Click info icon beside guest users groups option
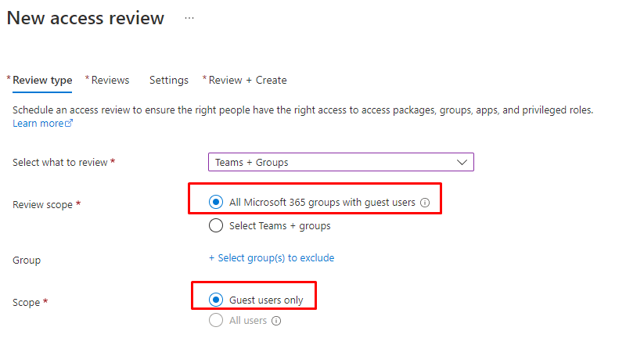This screenshot has height=338, width=644. coord(425,202)
